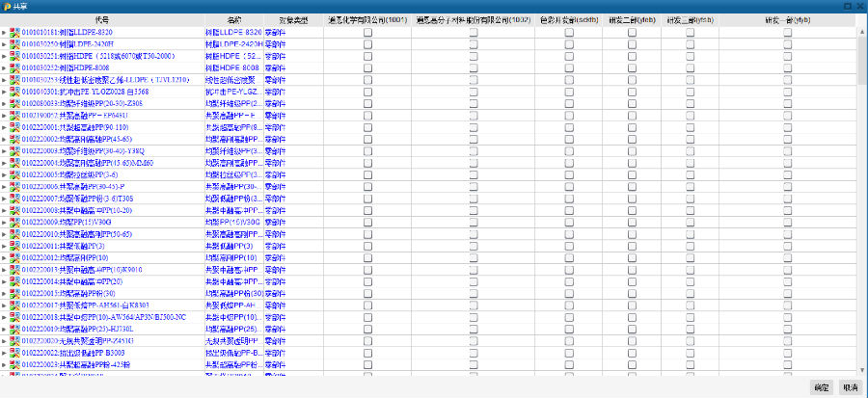The width and height of the screenshot is (868, 398).
Task: Expand tree row 0102220018
Action: tap(5, 317)
